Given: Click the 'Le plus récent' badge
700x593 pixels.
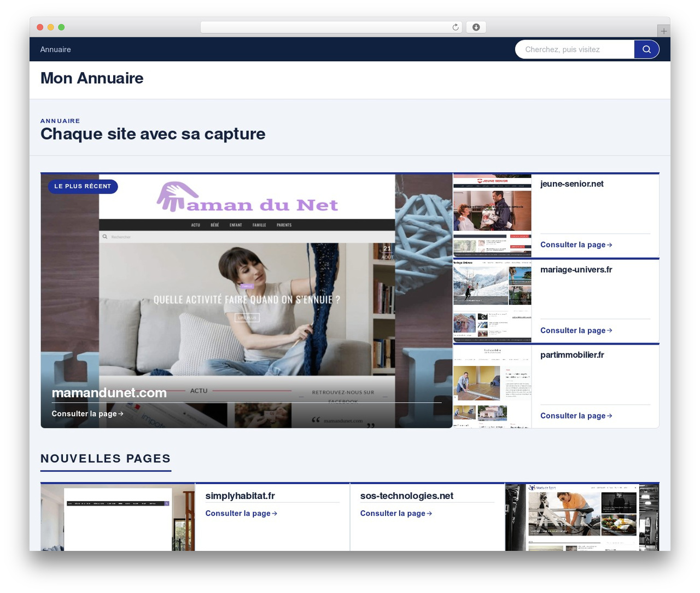Looking at the screenshot, I should [x=83, y=187].
